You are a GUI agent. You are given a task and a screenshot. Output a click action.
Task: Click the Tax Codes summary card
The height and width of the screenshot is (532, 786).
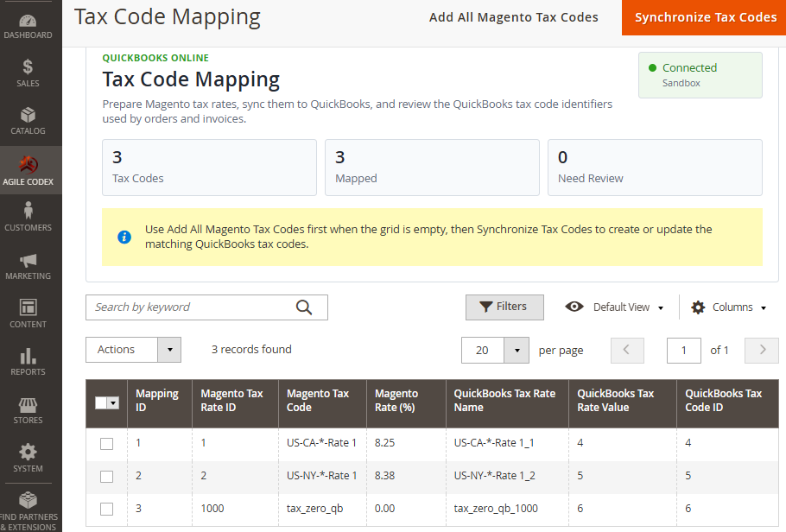tap(210, 168)
